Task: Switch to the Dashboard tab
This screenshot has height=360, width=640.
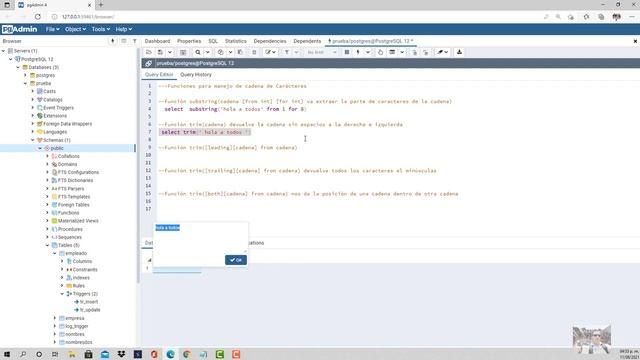Action: 157,41
